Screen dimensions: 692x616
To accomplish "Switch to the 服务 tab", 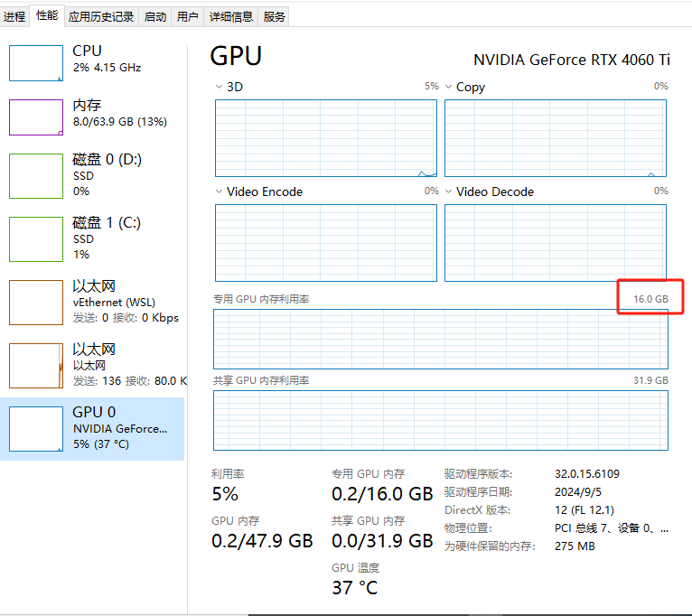I will click(x=275, y=16).
